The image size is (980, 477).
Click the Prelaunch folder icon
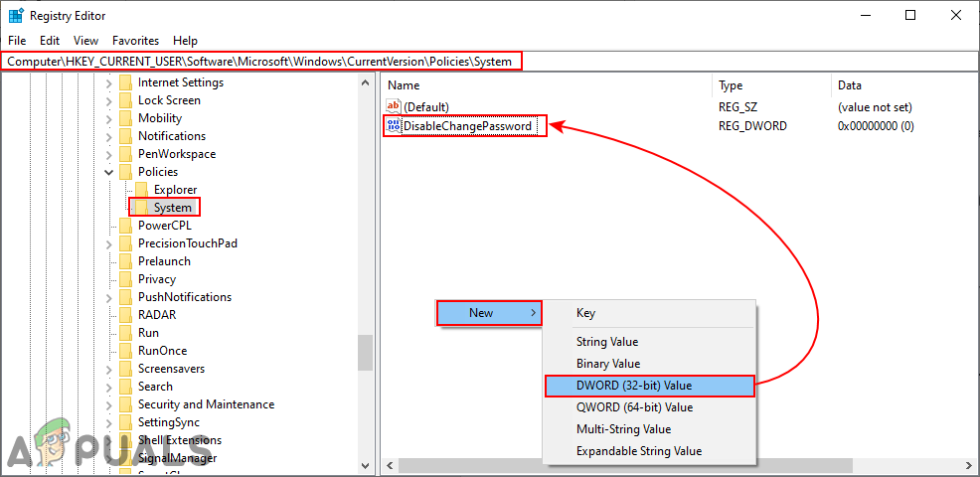pos(125,261)
